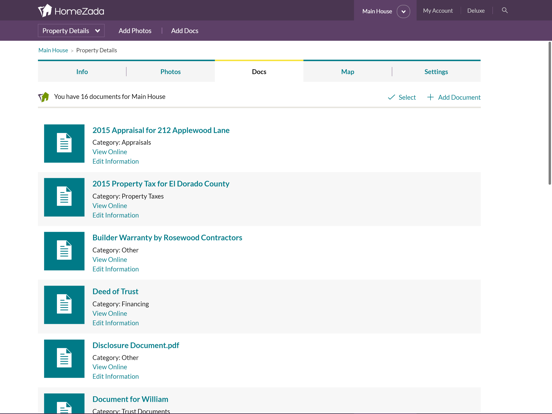Go to Main House breadcrumb
The image size is (552, 414).
click(53, 50)
